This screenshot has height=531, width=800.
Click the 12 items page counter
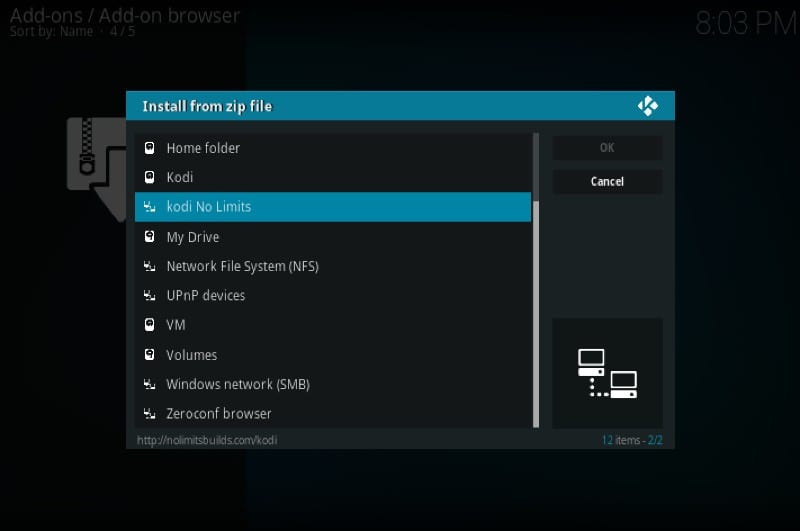(632, 440)
